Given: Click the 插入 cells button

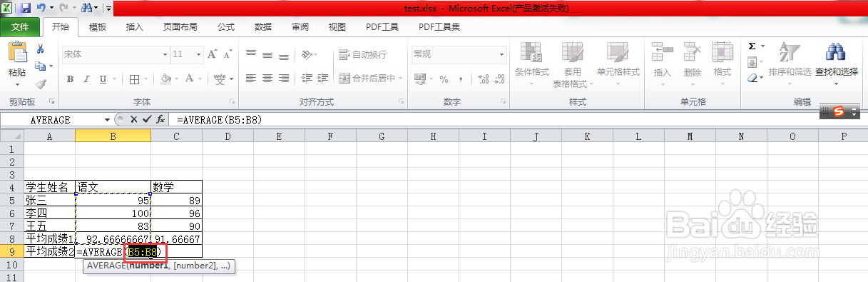Looking at the screenshot, I should point(663,64).
